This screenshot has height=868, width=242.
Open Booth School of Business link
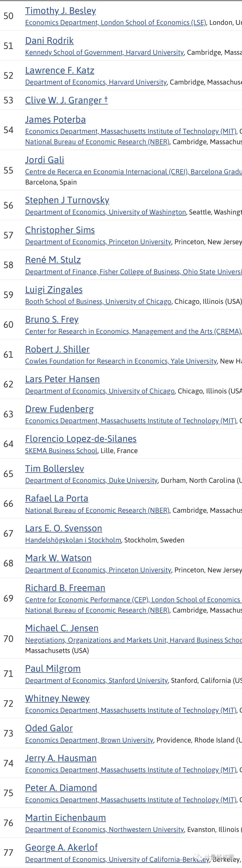click(98, 302)
